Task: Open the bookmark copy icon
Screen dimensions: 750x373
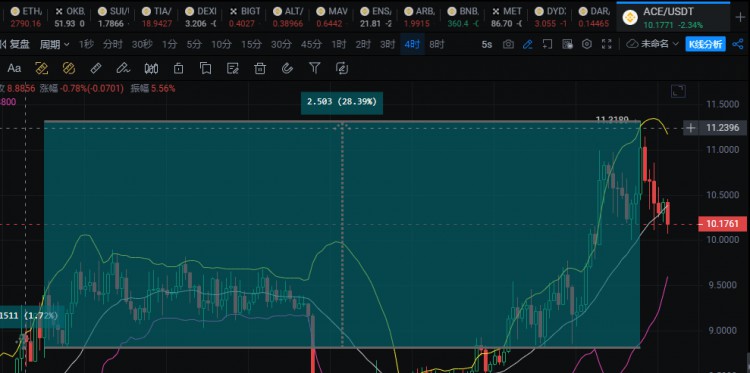Action: pyautogui.click(x=206, y=68)
